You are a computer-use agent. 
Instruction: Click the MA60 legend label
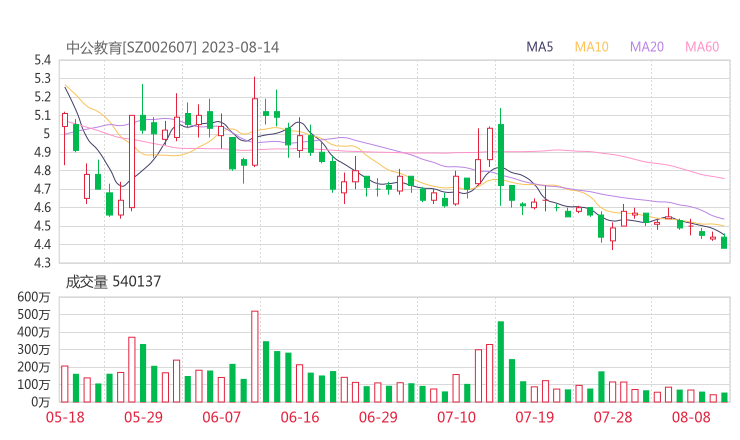pyautogui.click(x=702, y=47)
